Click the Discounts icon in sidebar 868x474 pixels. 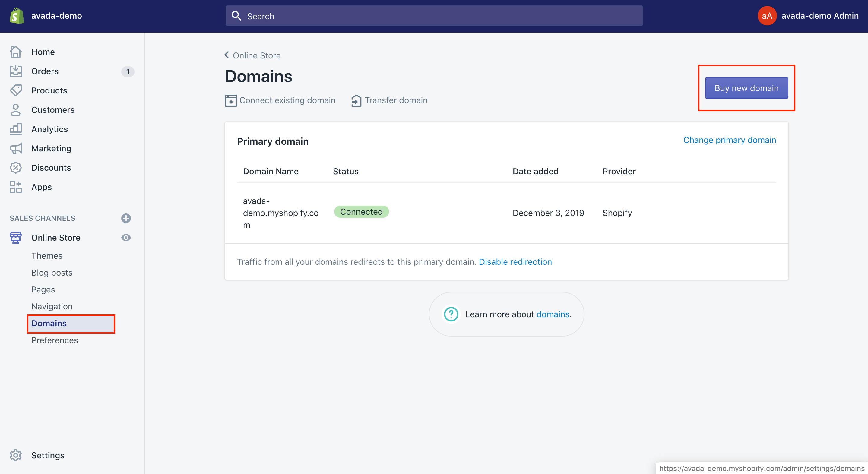(x=16, y=168)
